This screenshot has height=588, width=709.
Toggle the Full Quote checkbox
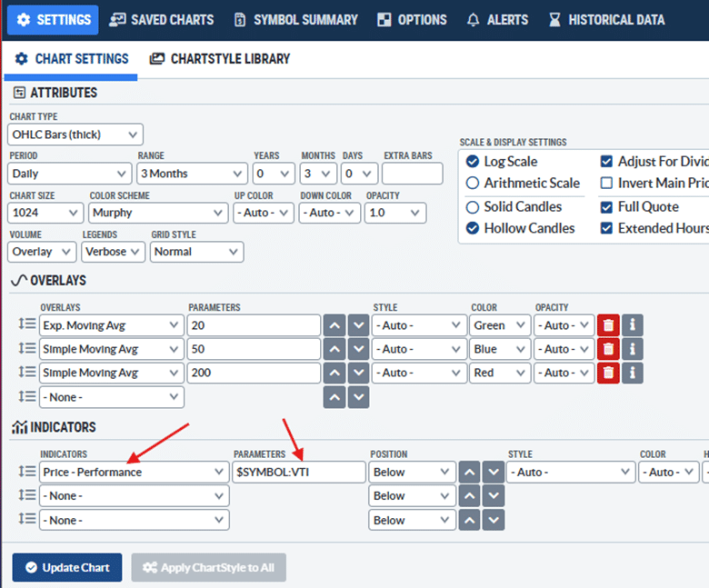(606, 206)
